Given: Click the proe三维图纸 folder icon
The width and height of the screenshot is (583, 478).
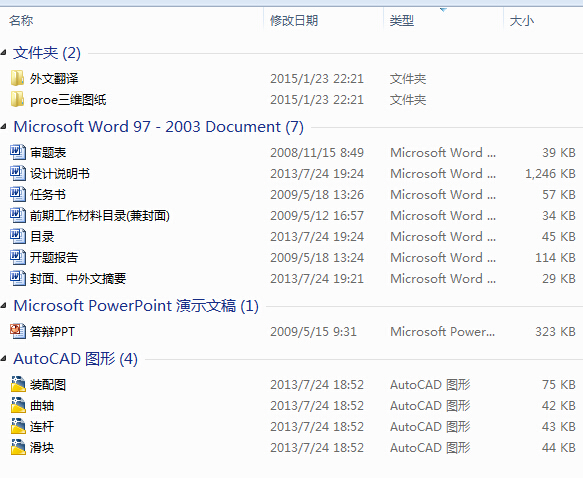Looking at the screenshot, I should coord(17,100).
